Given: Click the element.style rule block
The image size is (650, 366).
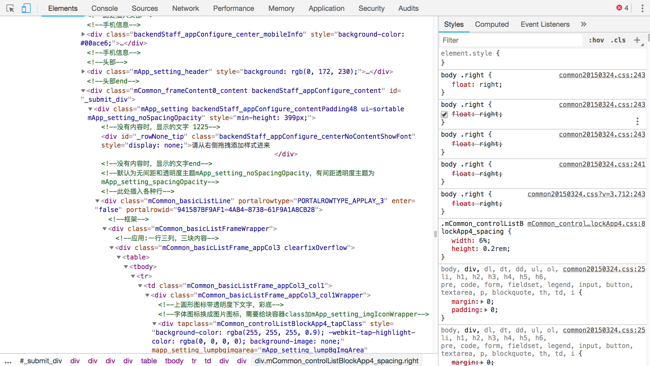Looking at the screenshot, I should click(542, 58).
